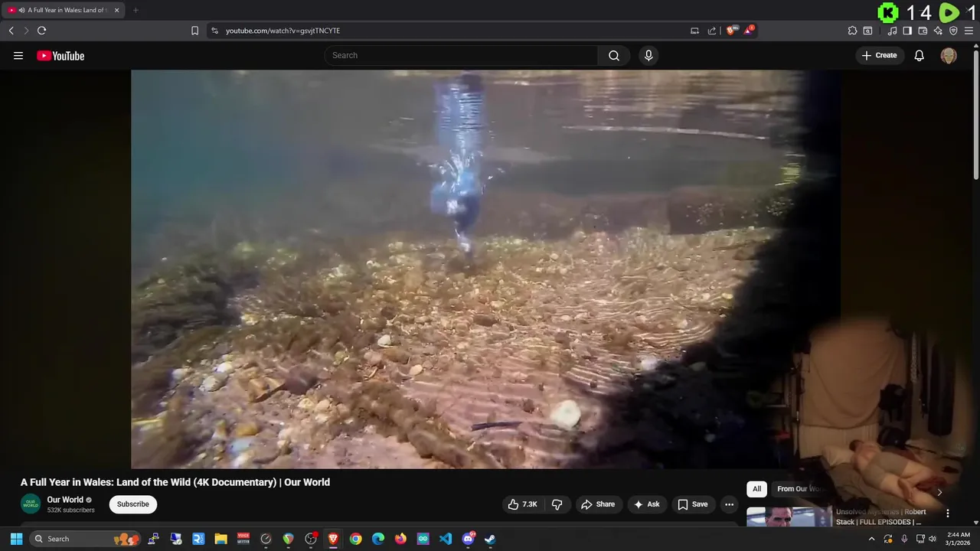The image size is (980, 551).
Task: Click the YouTube search field
Action: coord(461,55)
